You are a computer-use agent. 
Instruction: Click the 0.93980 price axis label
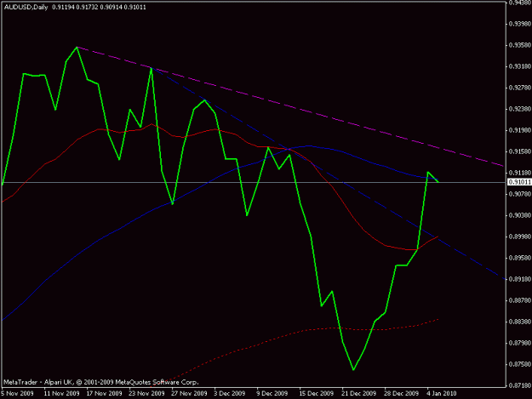pos(519,24)
